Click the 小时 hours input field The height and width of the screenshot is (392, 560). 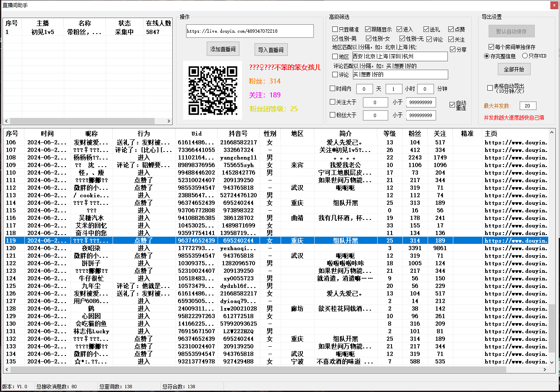[394, 89]
